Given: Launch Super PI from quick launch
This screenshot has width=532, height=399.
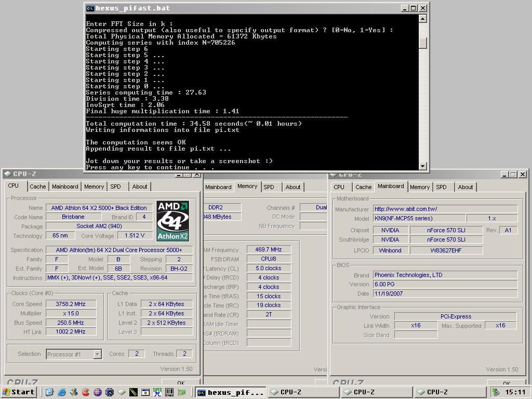Looking at the screenshot, I should (x=157, y=392).
